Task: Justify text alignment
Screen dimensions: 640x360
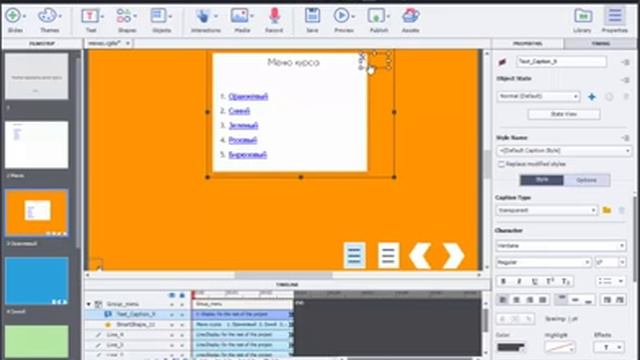Action: [543, 300]
